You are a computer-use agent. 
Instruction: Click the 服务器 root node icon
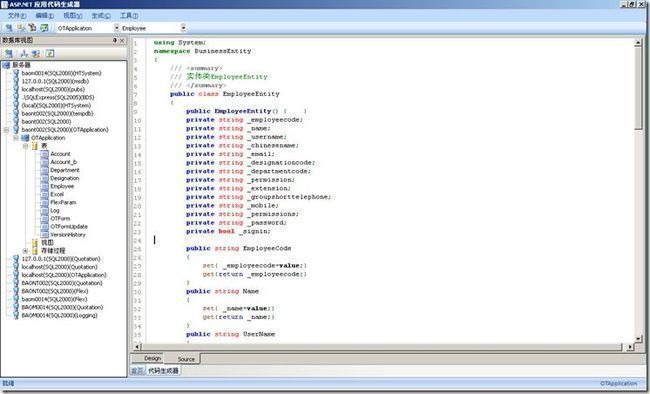(x=6, y=65)
